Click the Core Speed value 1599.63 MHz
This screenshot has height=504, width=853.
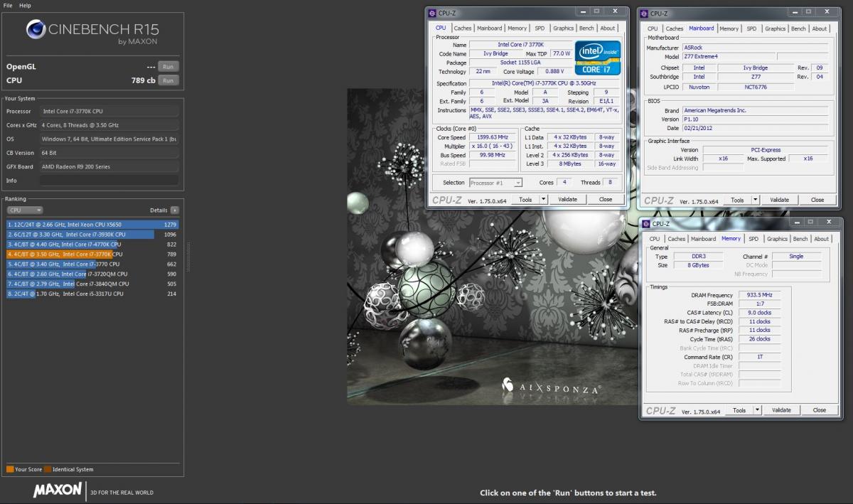492,137
